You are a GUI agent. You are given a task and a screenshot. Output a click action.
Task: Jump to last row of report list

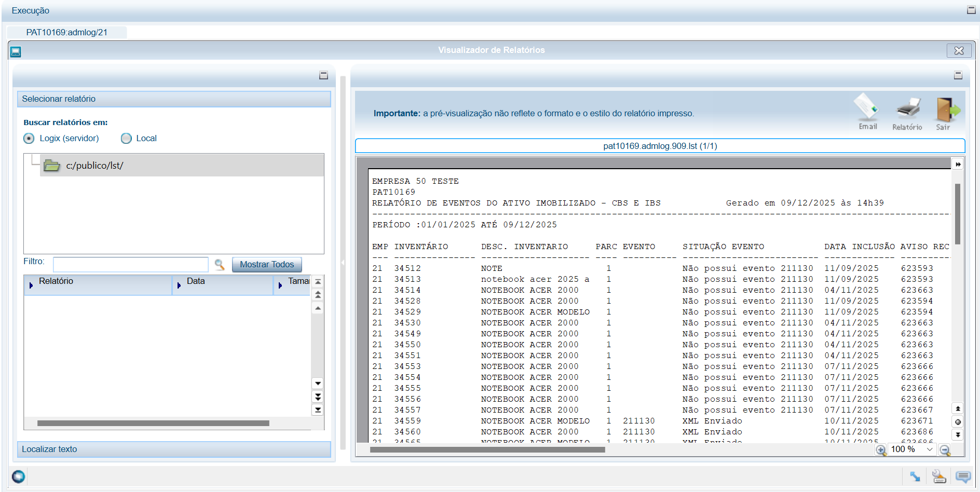tap(318, 410)
